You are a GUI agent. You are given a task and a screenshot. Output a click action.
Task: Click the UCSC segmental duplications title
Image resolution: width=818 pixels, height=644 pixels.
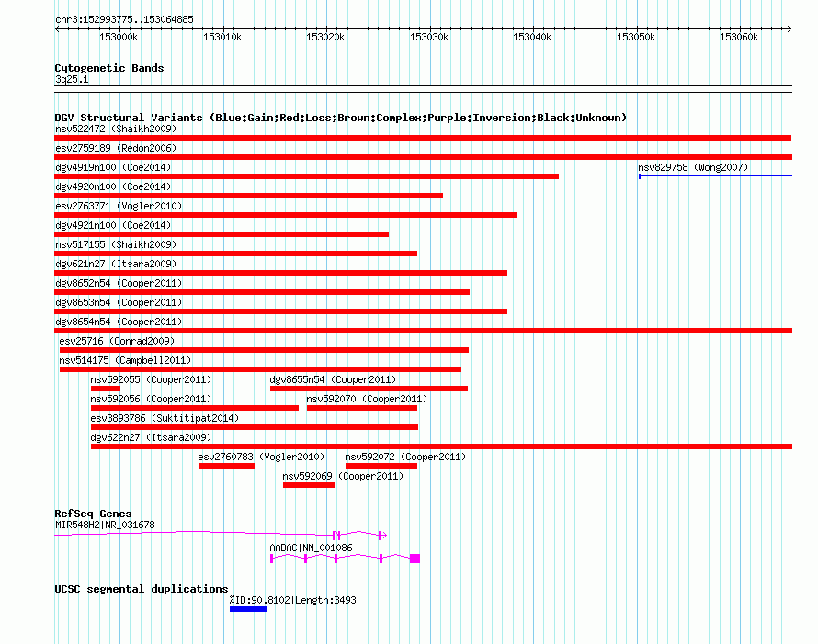(142, 589)
